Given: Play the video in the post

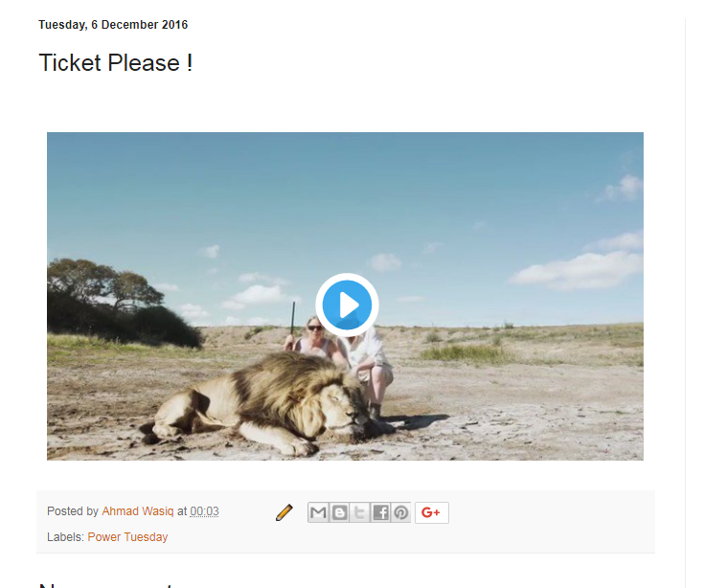Looking at the screenshot, I should [347, 305].
